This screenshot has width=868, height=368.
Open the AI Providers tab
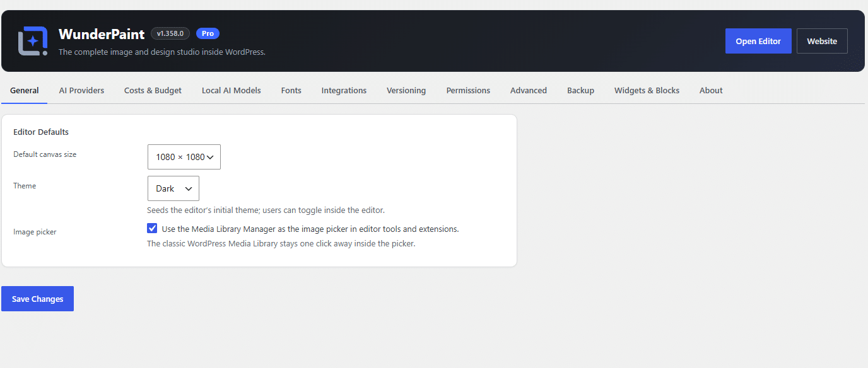click(x=81, y=90)
